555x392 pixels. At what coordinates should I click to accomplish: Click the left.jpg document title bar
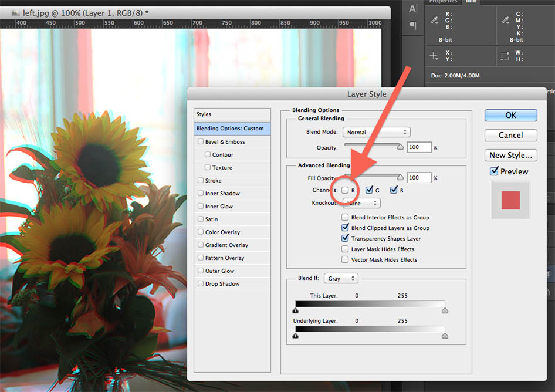click(195, 13)
